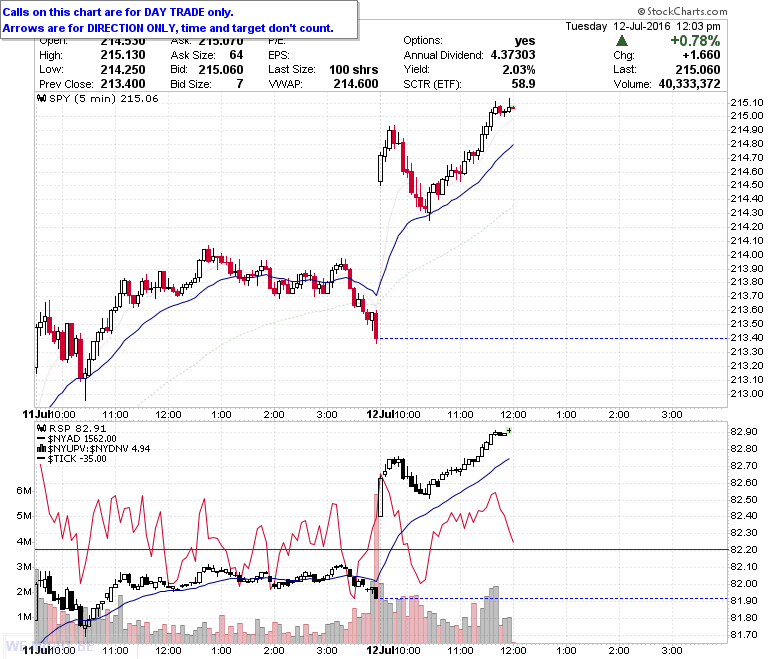780x659 pixels.
Task: Click the 215.10 price axis label
Action: point(746,103)
